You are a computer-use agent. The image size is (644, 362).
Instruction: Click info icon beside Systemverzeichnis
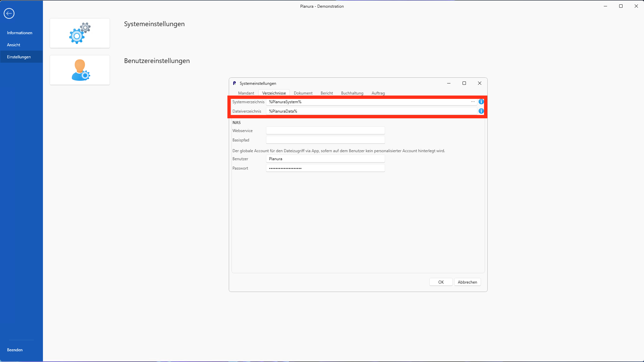pyautogui.click(x=481, y=102)
